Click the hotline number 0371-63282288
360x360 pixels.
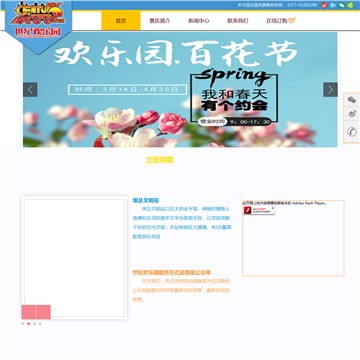coord(302,5)
